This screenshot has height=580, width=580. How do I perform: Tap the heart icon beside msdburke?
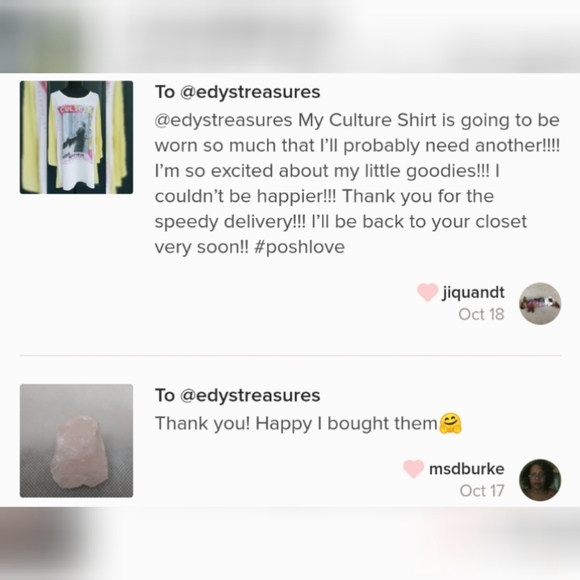(413, 469)
